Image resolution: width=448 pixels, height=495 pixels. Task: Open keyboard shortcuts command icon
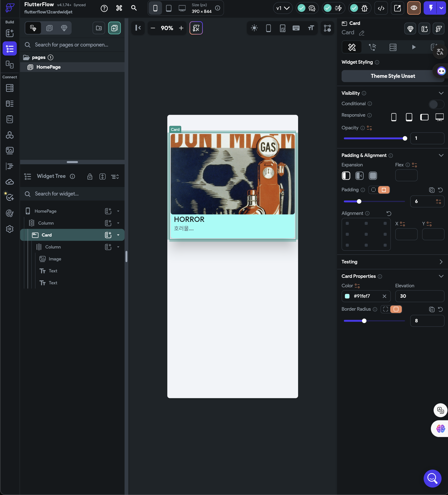coord(119,8)
